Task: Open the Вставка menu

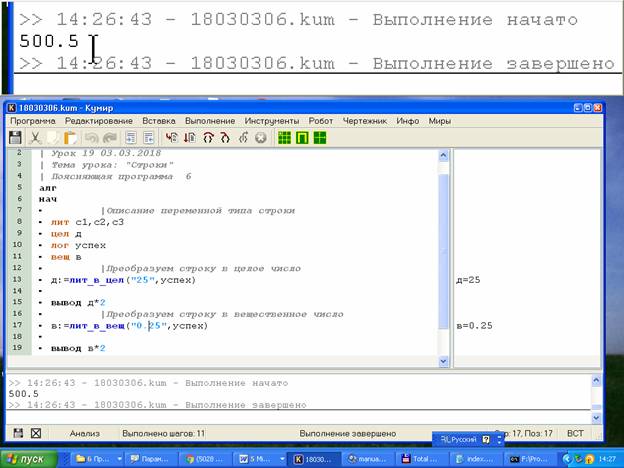Action: point(159,121)
